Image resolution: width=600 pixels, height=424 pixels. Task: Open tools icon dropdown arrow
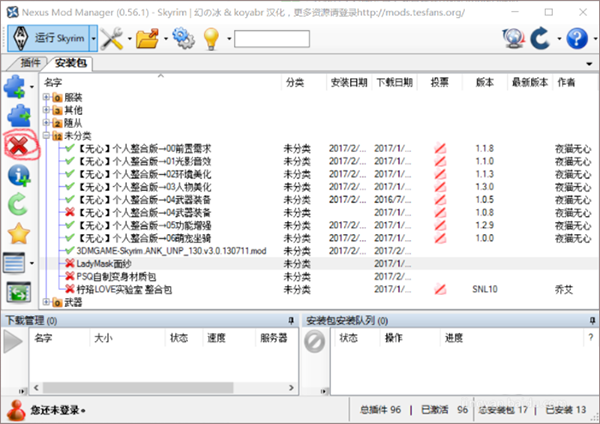tap(129, 39)
